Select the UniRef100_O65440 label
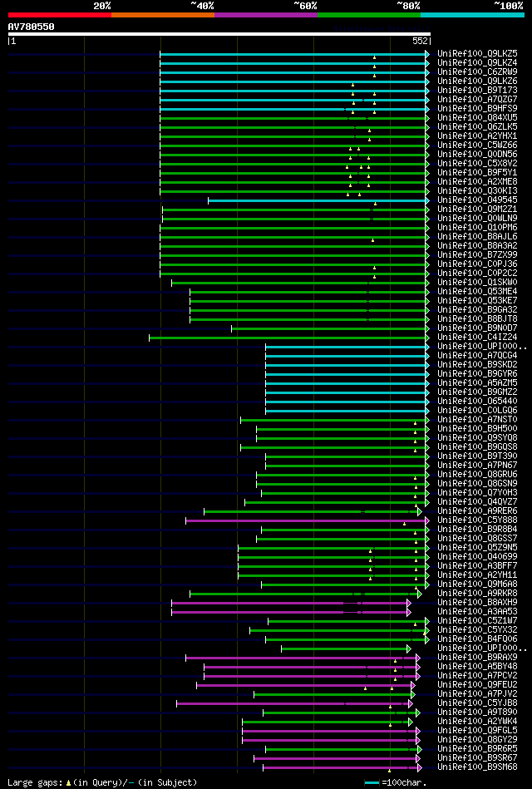 [x=478, y=402]
